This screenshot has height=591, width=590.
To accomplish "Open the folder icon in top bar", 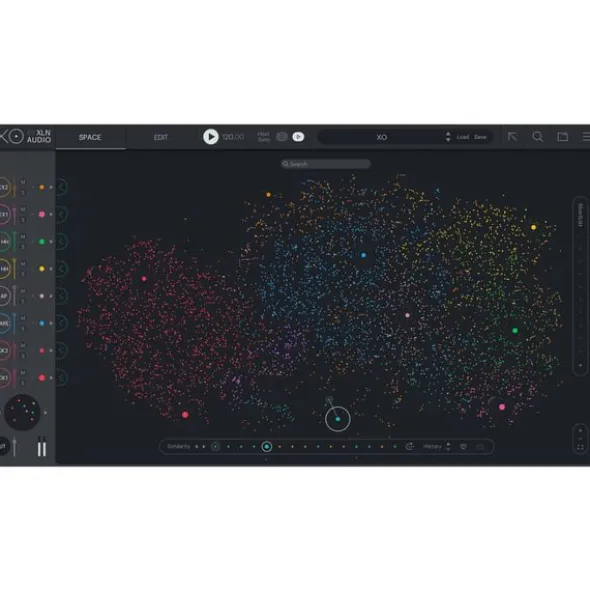I will click(x=562, y=137).
